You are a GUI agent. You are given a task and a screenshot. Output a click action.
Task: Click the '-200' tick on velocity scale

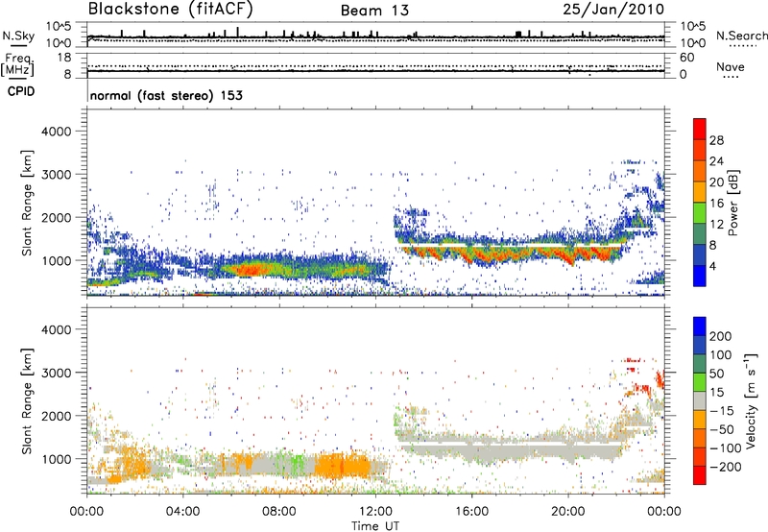pos(726,467)
